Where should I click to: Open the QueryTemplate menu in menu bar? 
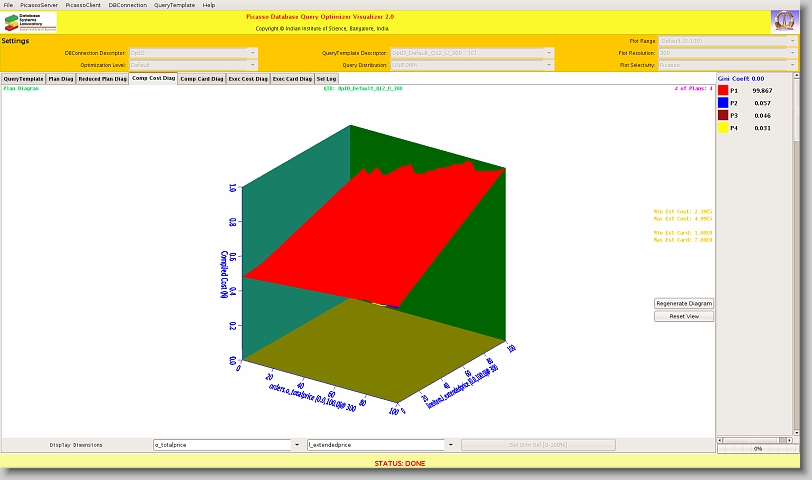[x=175, y=5]
